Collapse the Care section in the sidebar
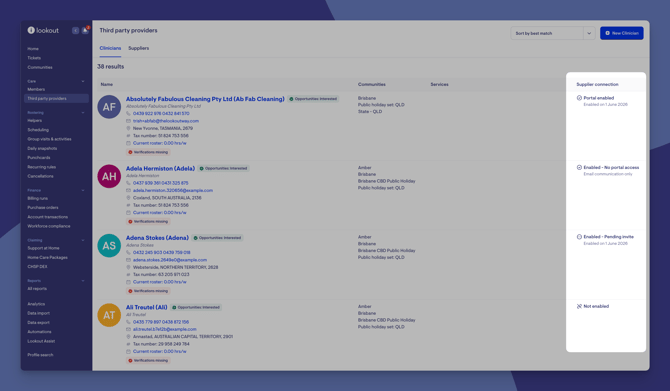The image size is (670, 391). pos(83,81)
